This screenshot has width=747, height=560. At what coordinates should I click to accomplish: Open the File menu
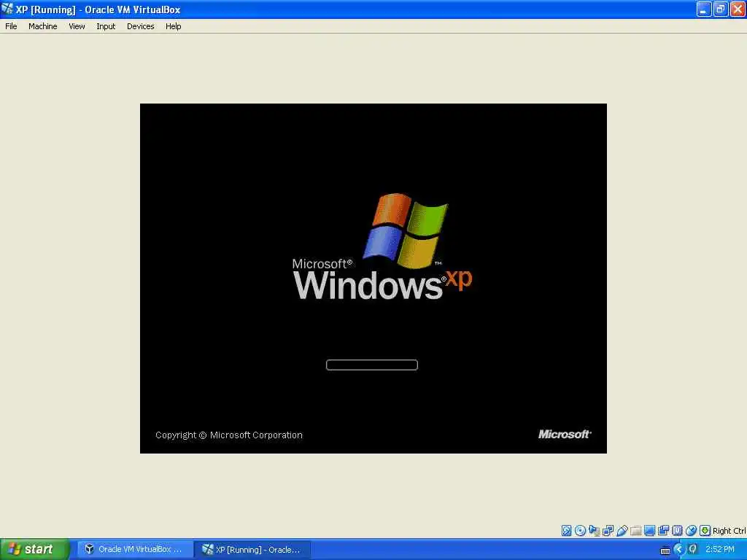pyautogui.click(x=11, y=26)
